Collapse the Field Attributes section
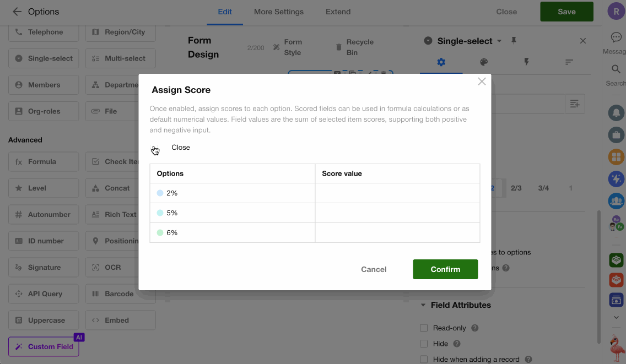 tap(423, 305)
